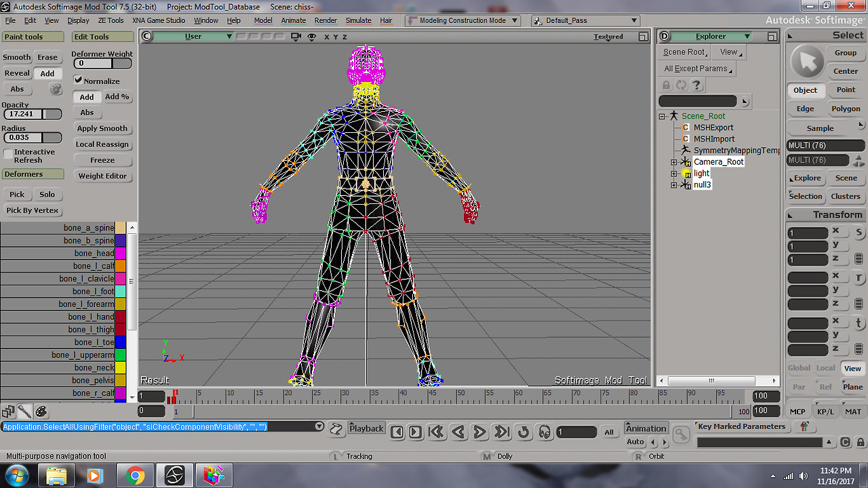The width and height of the screenshot is (868, 488).
Task: Switch to the Edge selection filter
Action: pos(806,108)
